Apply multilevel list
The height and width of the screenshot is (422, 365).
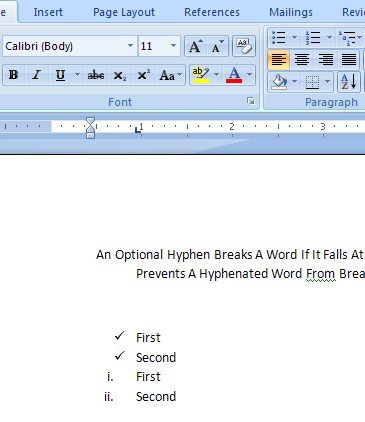pyautogui.click(x=347, y=38)
